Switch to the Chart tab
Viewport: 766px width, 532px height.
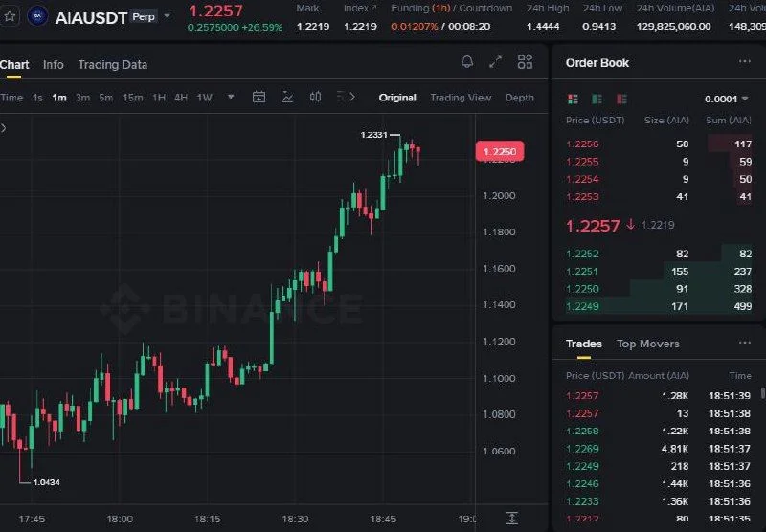click(14, 64)
